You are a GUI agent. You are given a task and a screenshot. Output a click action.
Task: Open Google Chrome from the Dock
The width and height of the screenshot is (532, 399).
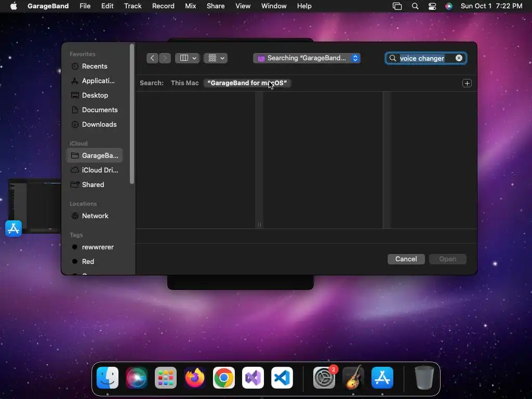pos(224,378)
